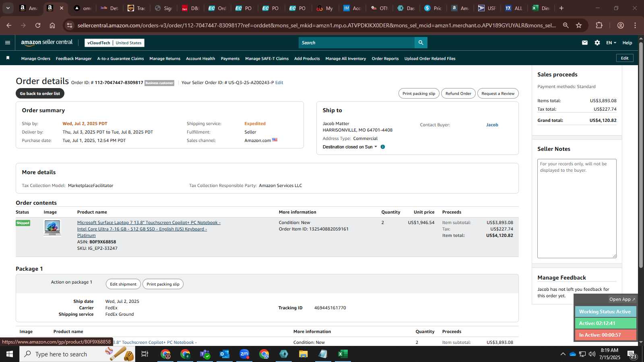Go to A-to-z Guarantee Claims

coord(120,59)
